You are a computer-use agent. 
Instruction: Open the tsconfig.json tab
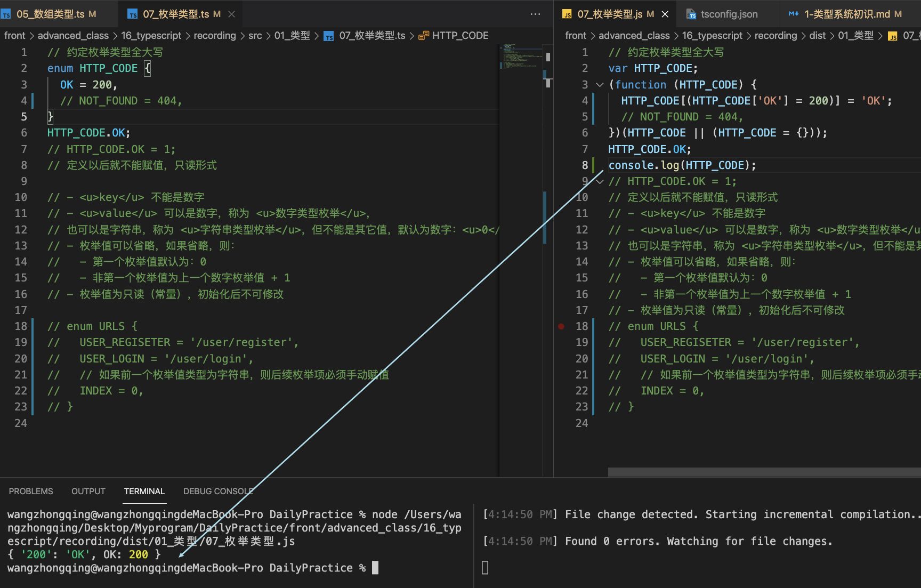(x=729, y=14)
